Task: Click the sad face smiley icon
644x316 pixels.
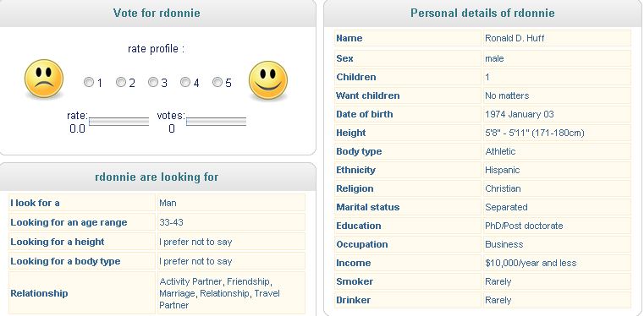Action: [44, 79]
